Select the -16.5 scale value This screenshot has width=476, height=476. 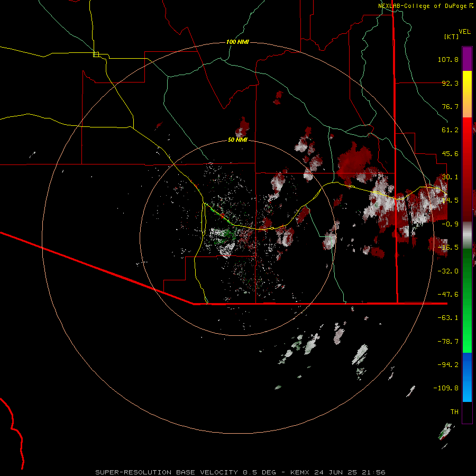448,248
